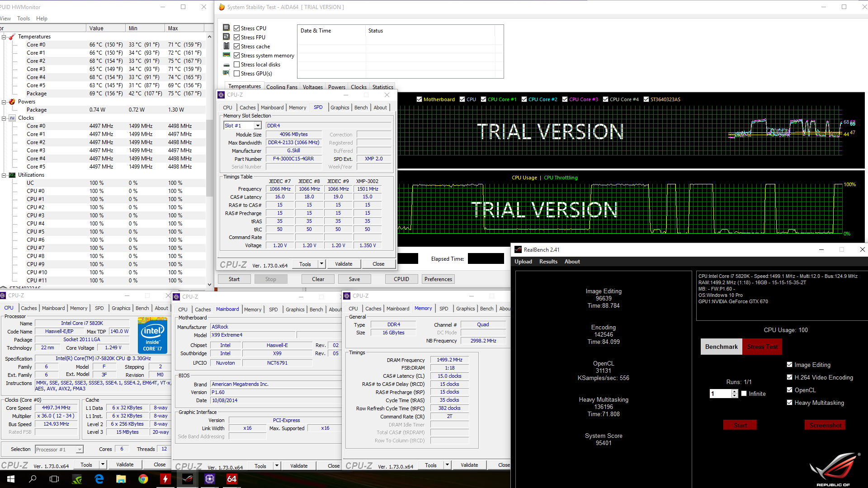The image size is (868, 488).
Task: Collapse the Temperatures tree in HWMonitor
Action: [4, 37]
